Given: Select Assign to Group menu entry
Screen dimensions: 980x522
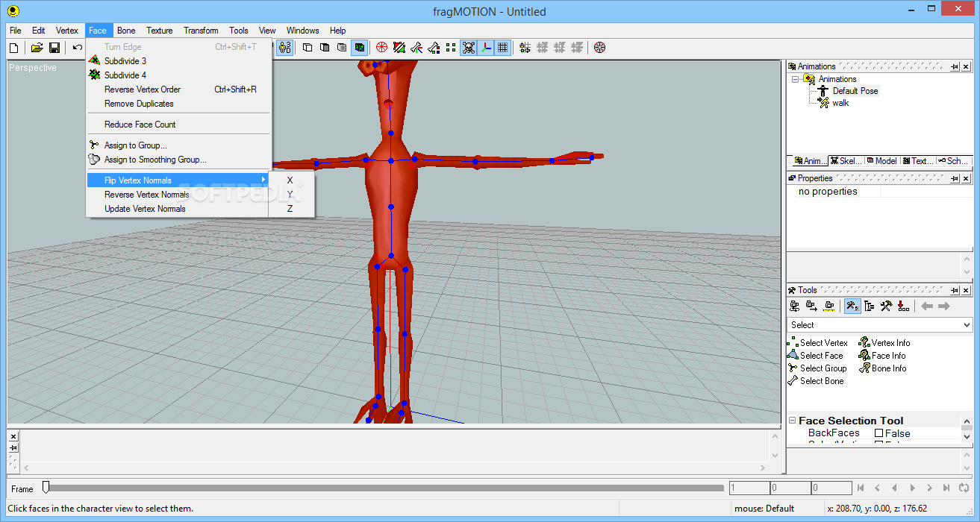Looking at the screenshot, I should coord(178,145).
